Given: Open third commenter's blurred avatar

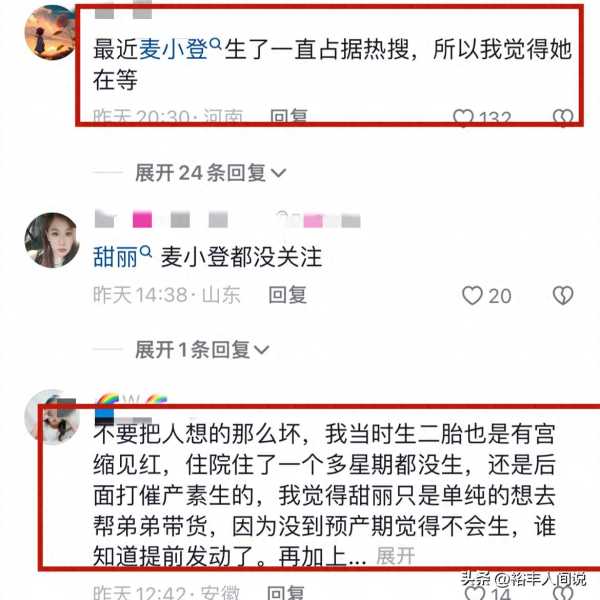Looking at the screenshot, I should [x=52, y=417].
